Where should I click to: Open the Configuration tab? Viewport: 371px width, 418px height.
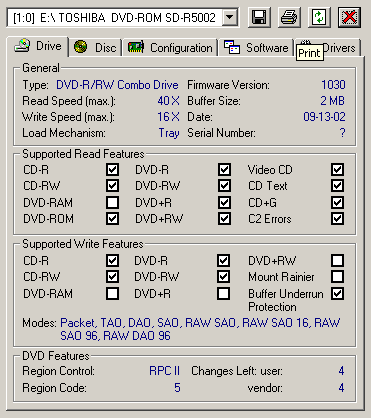click(x=170, y=48)
